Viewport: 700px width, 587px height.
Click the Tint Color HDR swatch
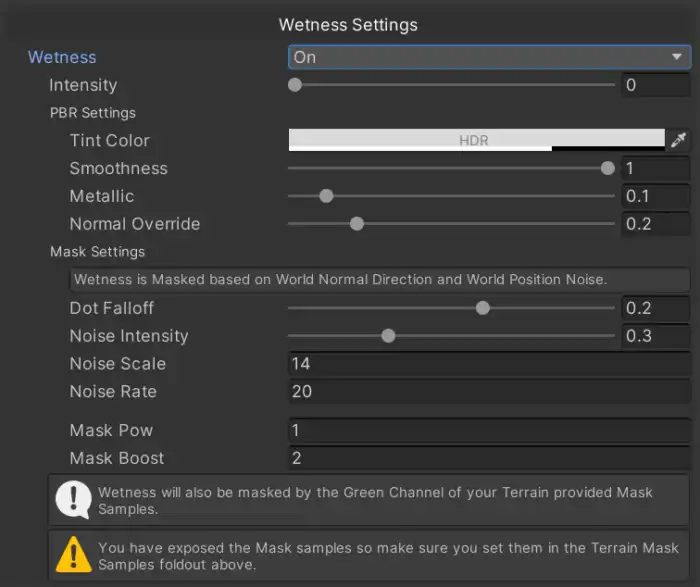point(476,140)
